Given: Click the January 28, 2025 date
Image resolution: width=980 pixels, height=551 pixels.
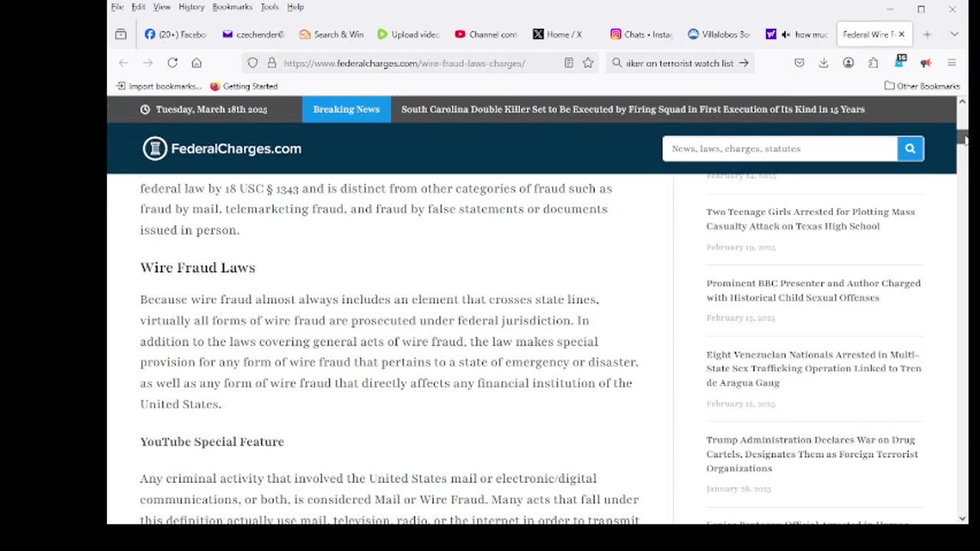Looking at the screenshot, I should tap(738, 489).
